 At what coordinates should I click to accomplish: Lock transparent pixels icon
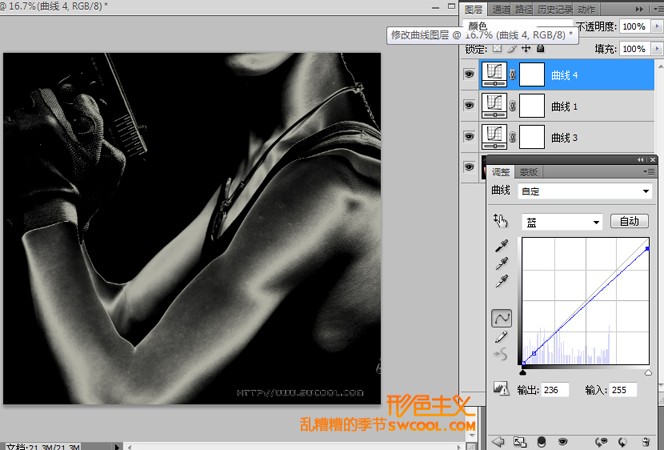(497, 48)
